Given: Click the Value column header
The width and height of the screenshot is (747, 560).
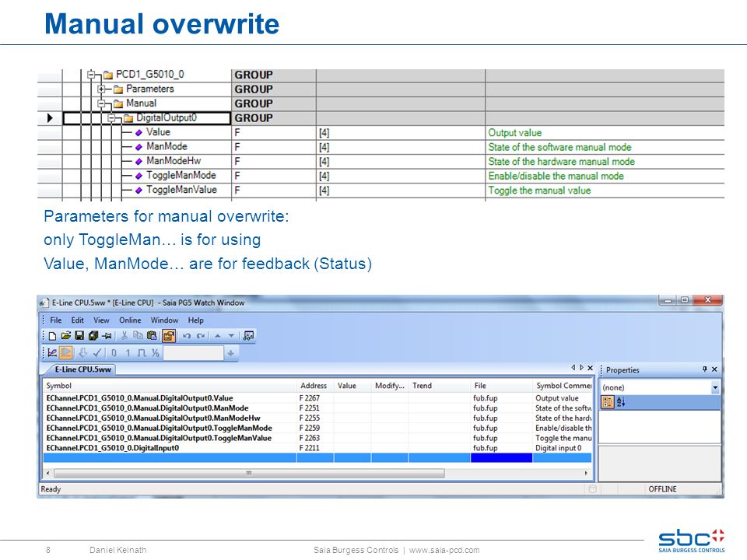Looking at the screenshot, I should click(352, 386).
